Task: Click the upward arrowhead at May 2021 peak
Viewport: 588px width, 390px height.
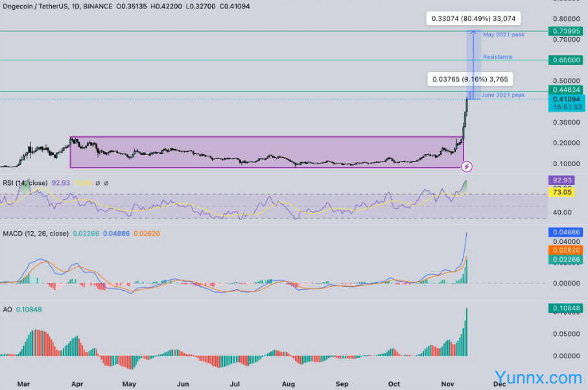Action: (x=474, y=32)
